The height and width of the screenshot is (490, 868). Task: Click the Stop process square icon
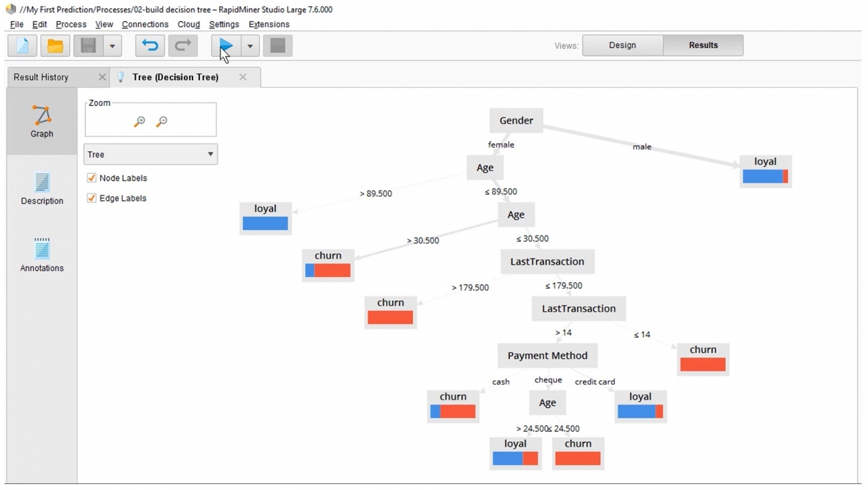[277, 45]
